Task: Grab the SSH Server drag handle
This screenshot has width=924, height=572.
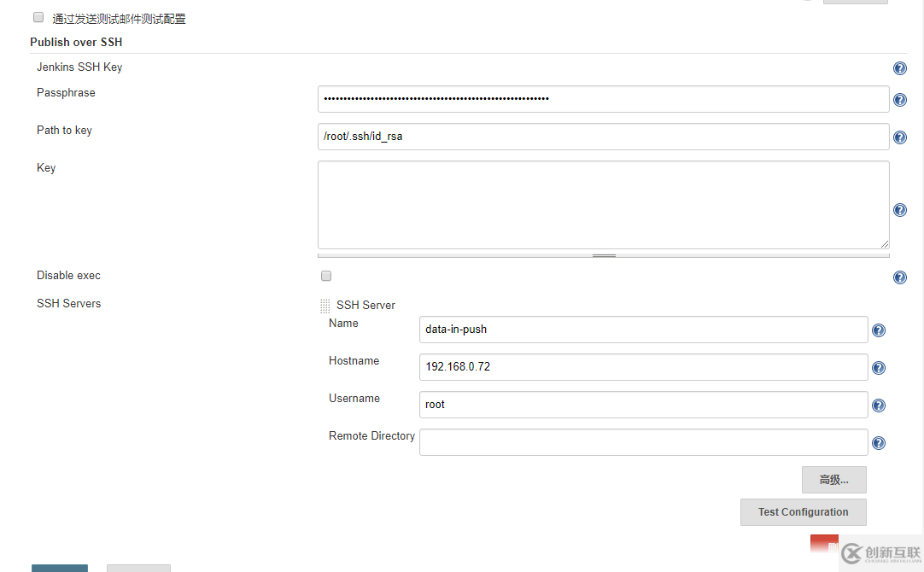Action: point(325,306)
